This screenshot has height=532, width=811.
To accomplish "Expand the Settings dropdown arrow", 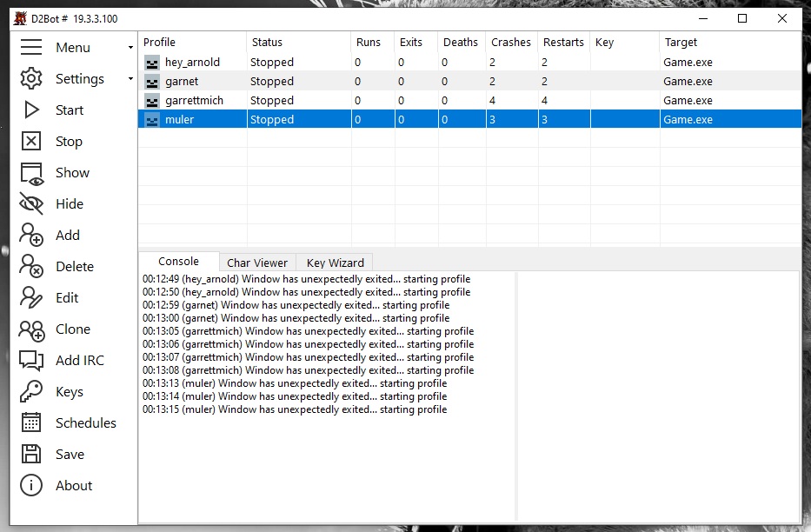I will [x=130, y=78].
